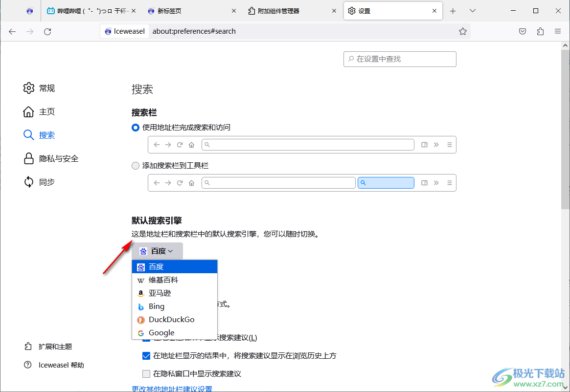Maximize the browser window
This screenshot has height=392, width=570.
[535, 11]
